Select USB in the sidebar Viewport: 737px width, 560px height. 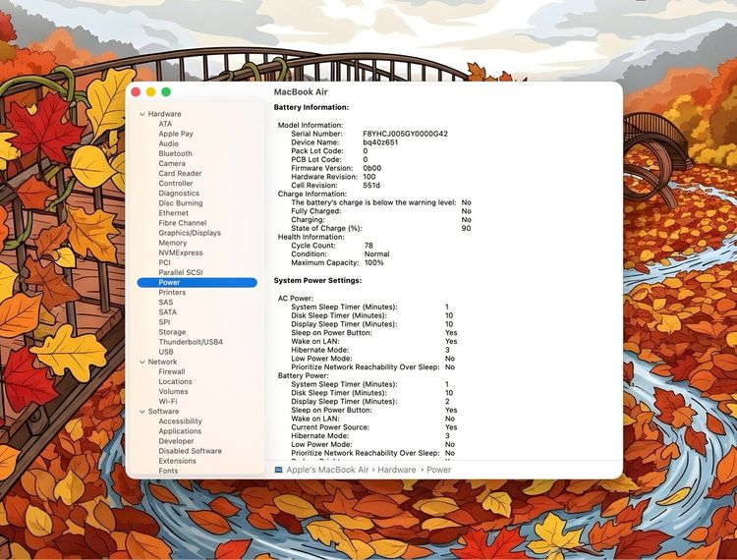pos(166,352)
